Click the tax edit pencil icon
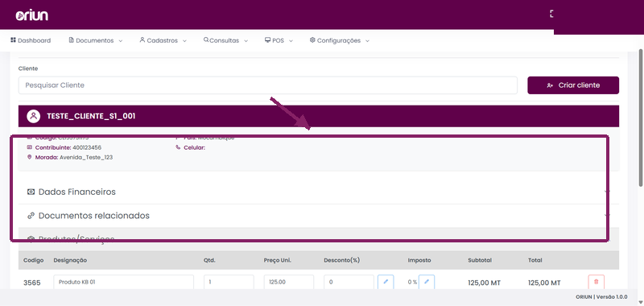Image resolution: width=644 pixels, height=306 pixels. click(x=427, y=282)
